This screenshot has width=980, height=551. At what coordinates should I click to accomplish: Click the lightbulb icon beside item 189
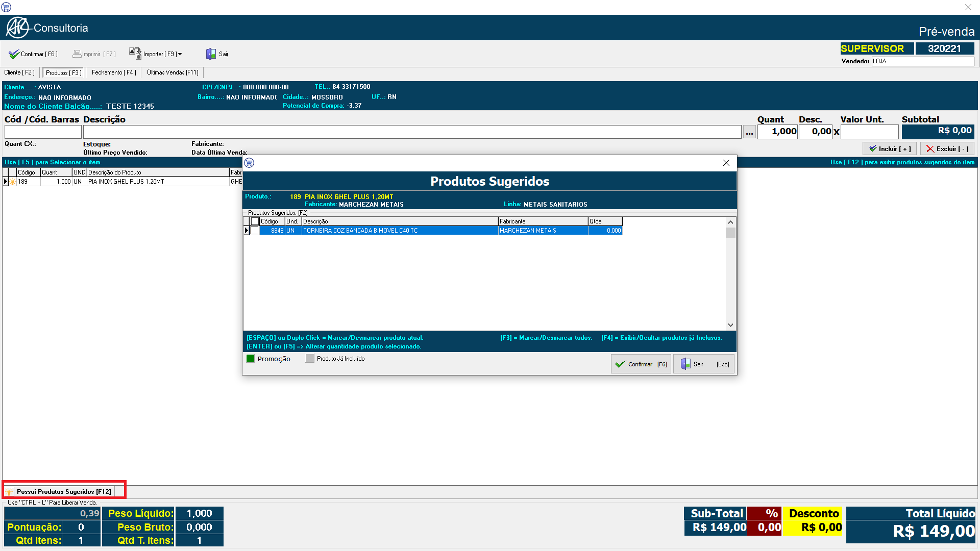click(13, 182)
